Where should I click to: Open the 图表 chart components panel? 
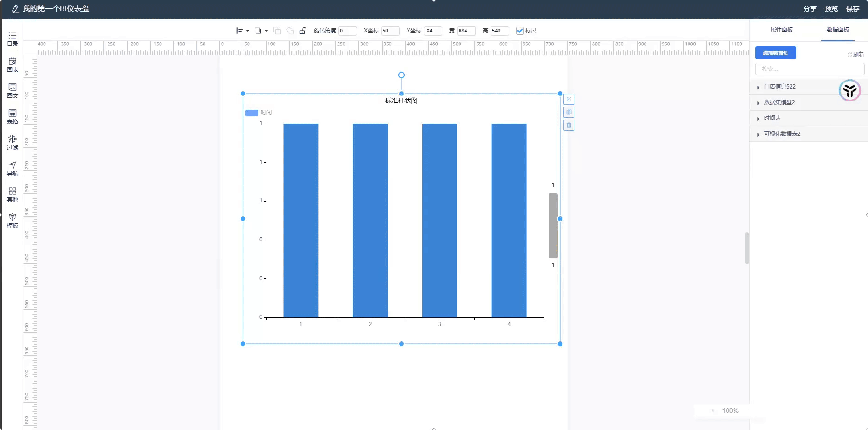tap(13, 65)
